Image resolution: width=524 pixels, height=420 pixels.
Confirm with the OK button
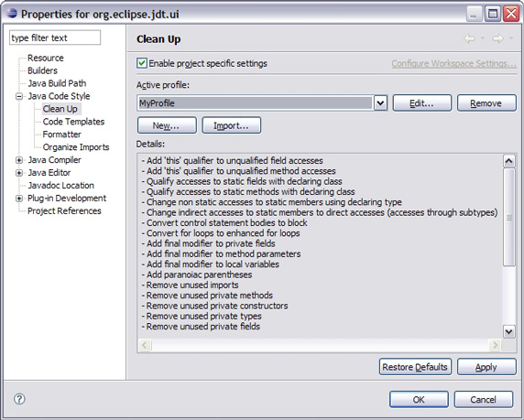[419, 399]
